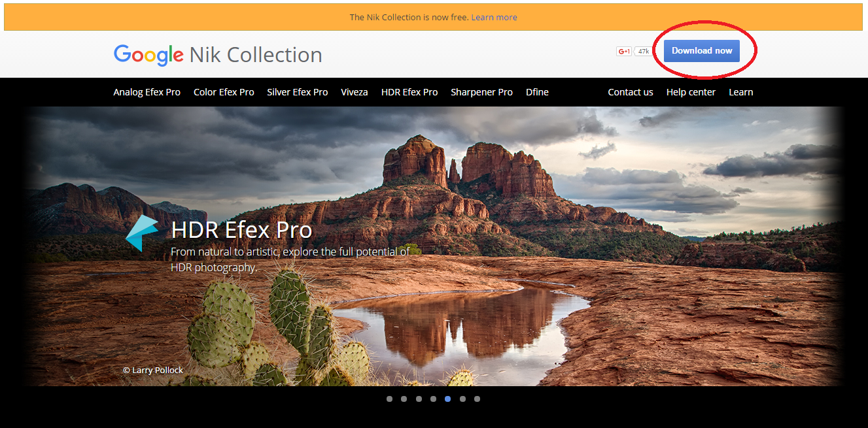Open the Learn more link in banner
This screenshot has height=428, width=868.
tap(494, 17)
